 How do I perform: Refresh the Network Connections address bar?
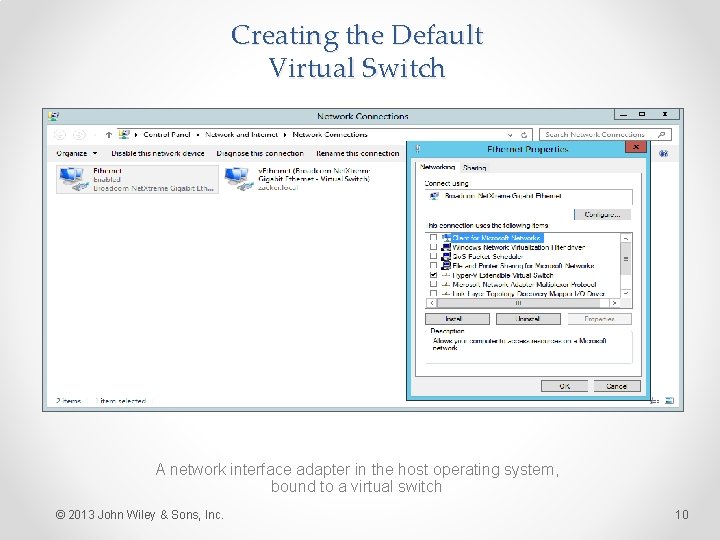tap(524, 135)
